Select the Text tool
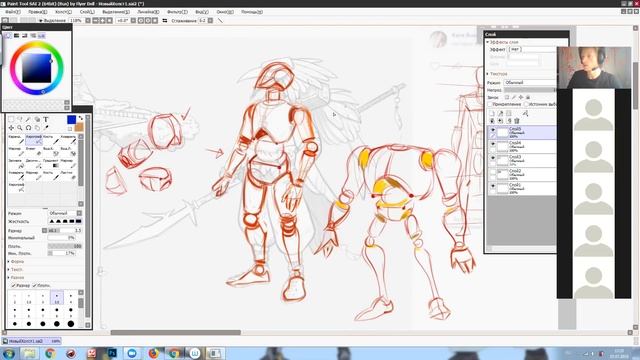 click(46, 120)
